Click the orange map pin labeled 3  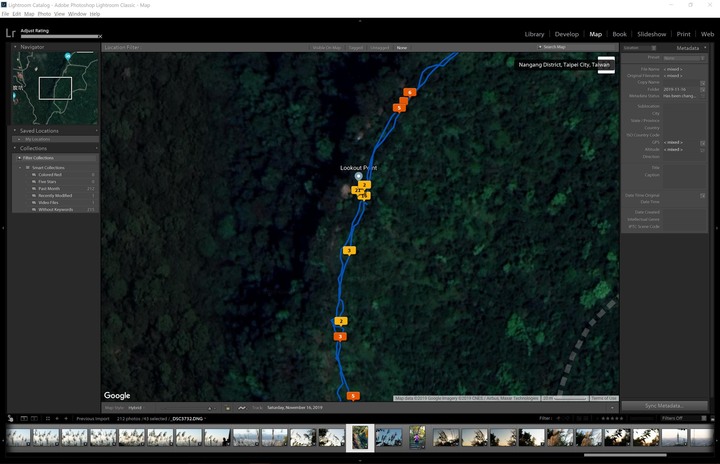coord(340,337)
